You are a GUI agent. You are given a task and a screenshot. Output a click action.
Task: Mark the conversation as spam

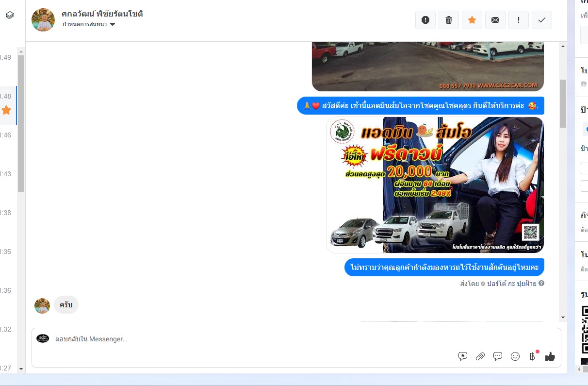(x=425, y=20)
